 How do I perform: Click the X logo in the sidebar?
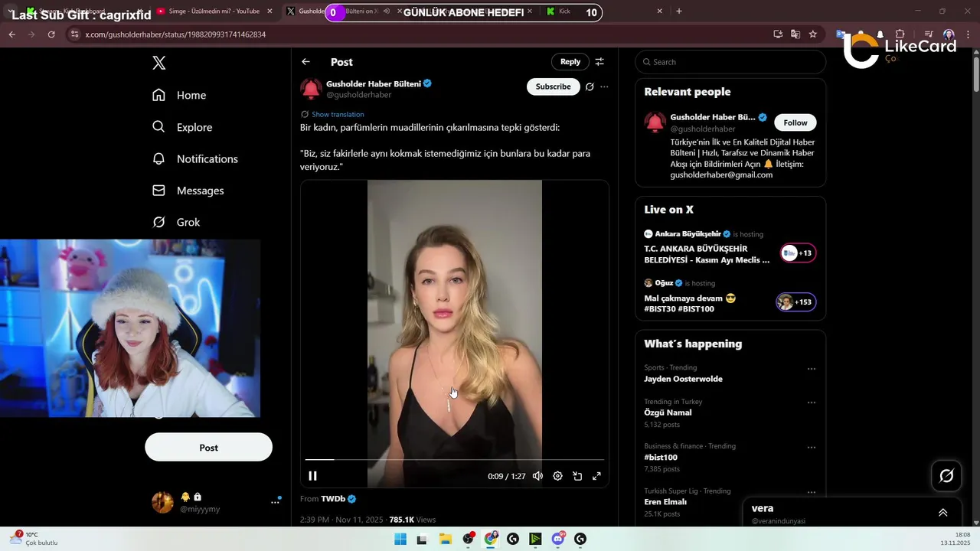coord(159,63)
